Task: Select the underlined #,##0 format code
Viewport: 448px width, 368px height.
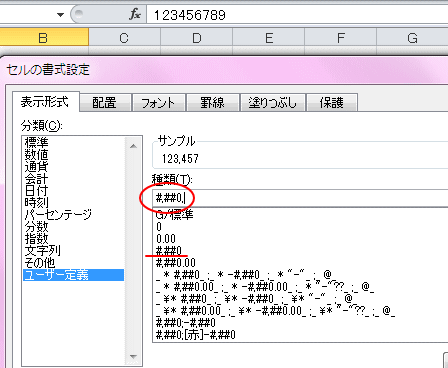Action: (169, 251)
